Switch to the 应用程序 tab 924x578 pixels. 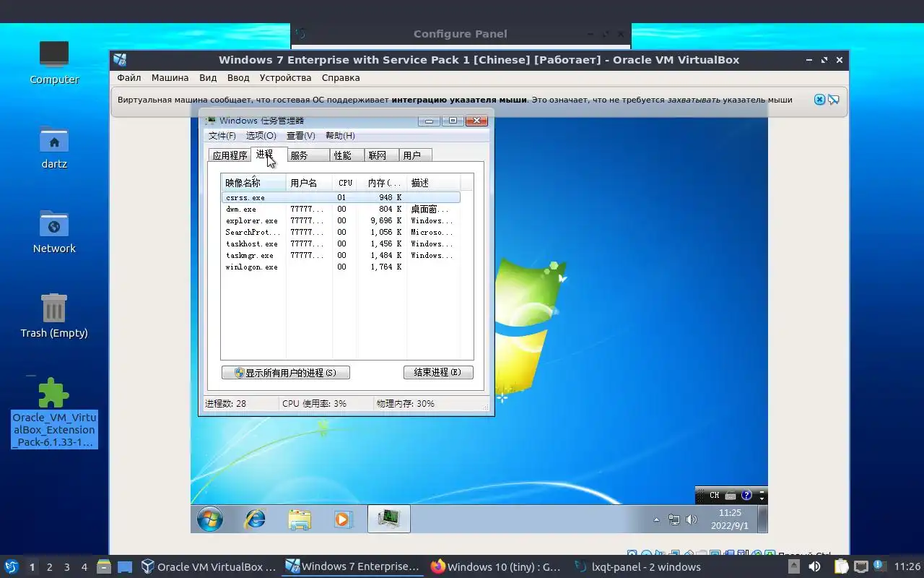coord(230,155)
